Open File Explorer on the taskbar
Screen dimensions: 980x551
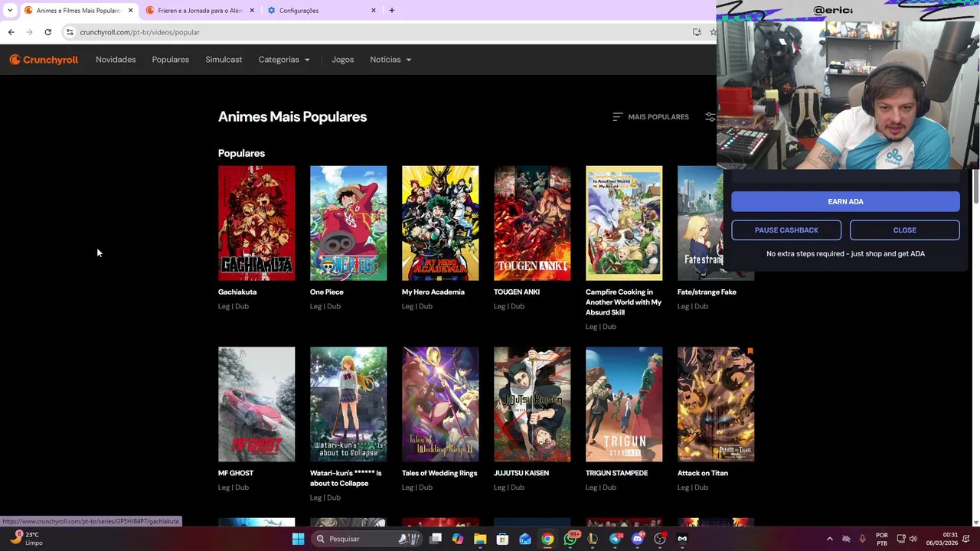point(480,539)
